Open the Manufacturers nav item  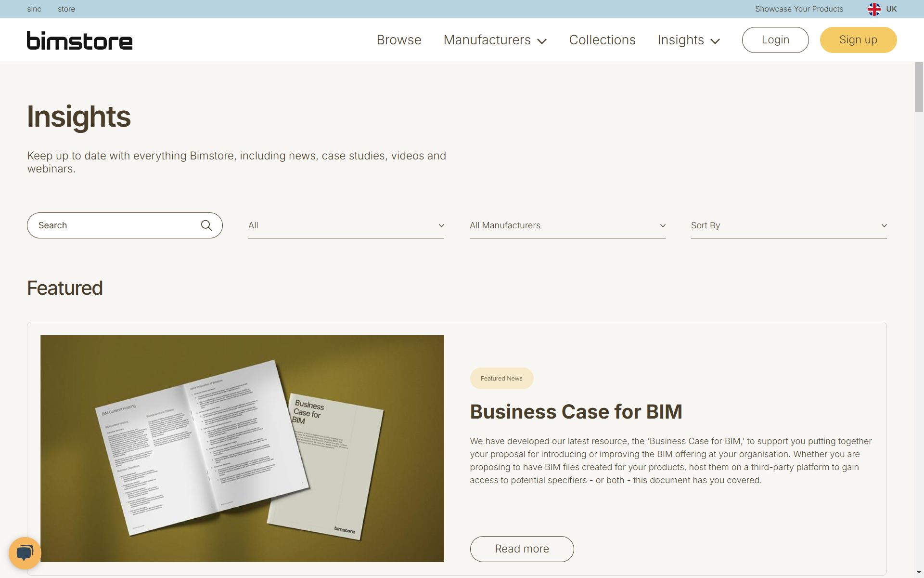(487, 40)
